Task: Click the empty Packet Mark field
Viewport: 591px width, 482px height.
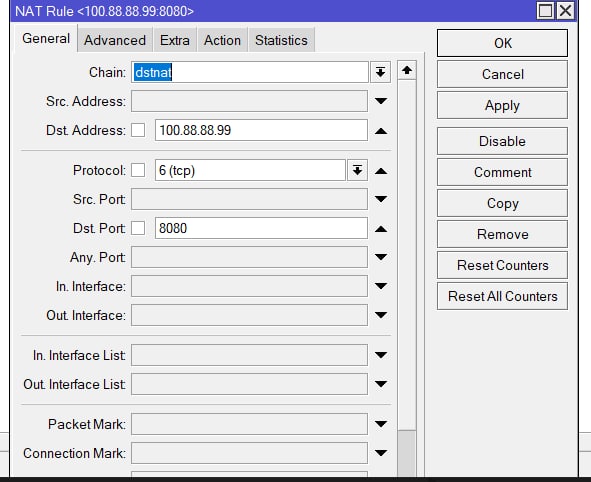Action: 250,424
